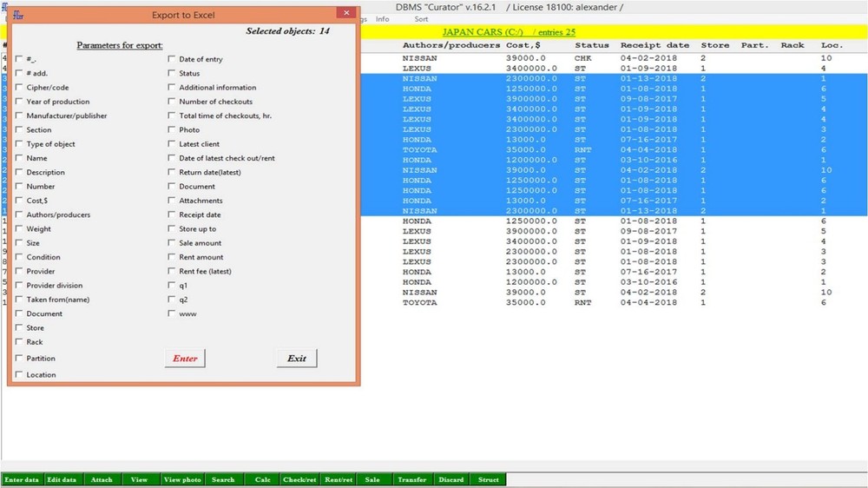
Task: Click the 'Struct' toolbar button
Action: click(x=488, y=479)
